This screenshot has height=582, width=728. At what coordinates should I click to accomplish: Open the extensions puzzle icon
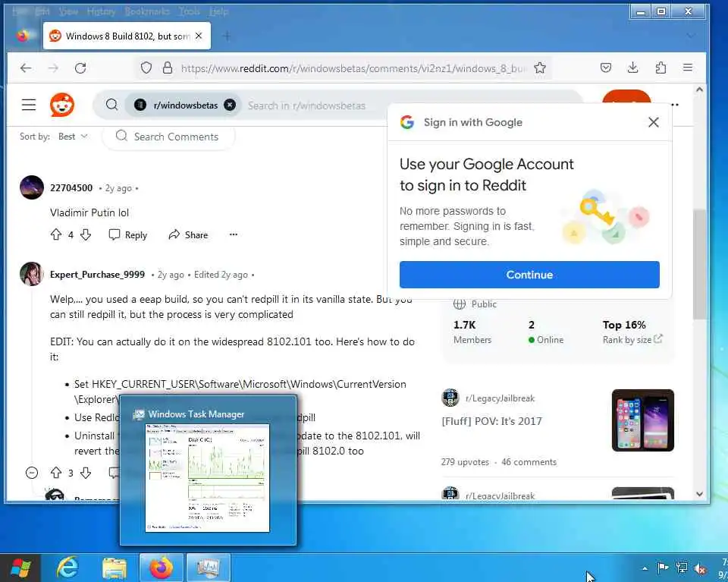[x=661, y=68]
